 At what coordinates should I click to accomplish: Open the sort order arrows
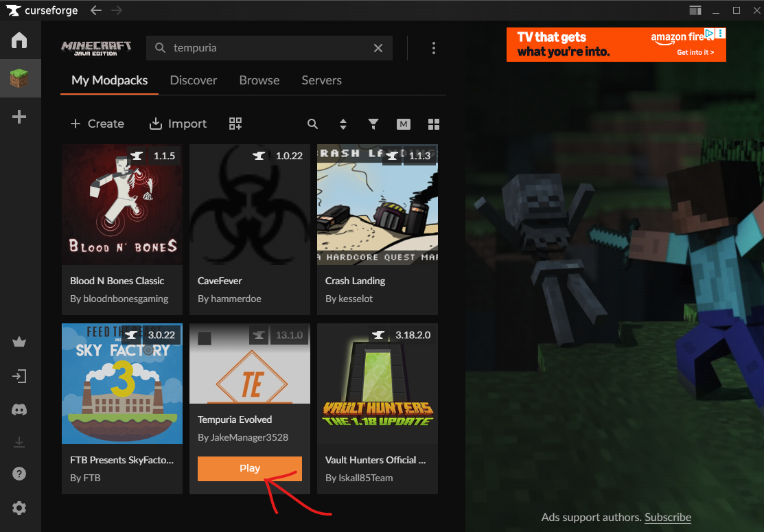tap(343, 124)
